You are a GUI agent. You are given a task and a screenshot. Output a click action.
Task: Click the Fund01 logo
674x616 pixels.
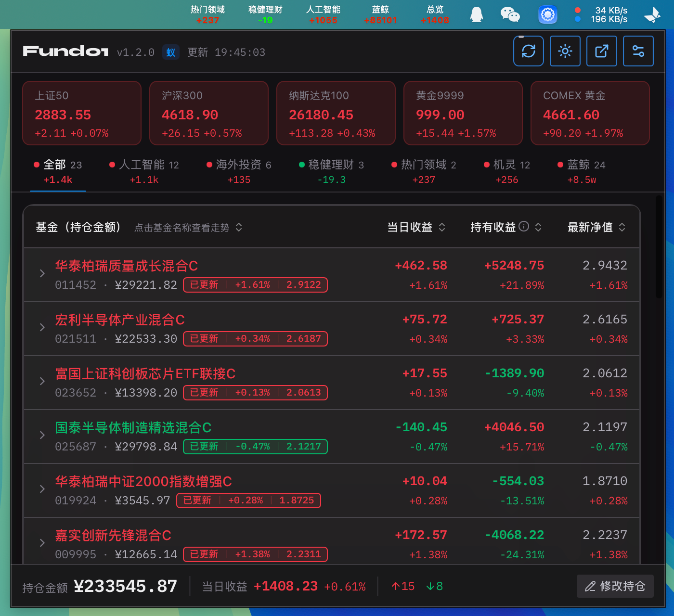65,51
